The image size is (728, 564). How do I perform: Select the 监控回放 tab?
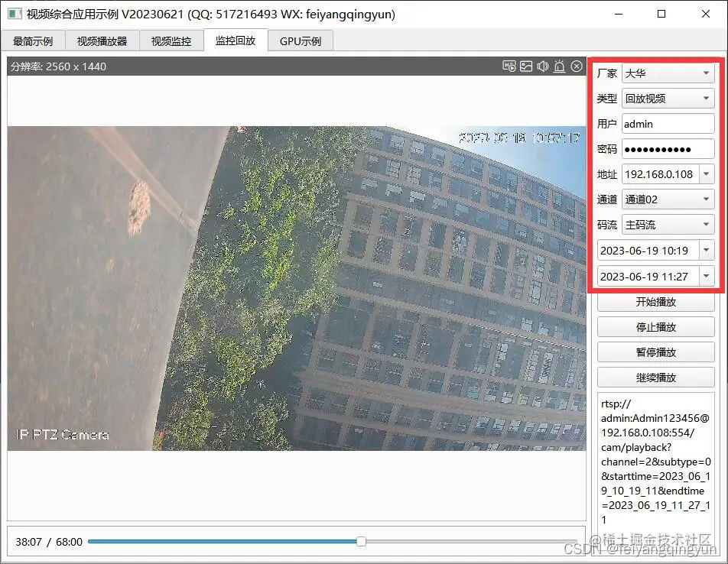point(236,41)
